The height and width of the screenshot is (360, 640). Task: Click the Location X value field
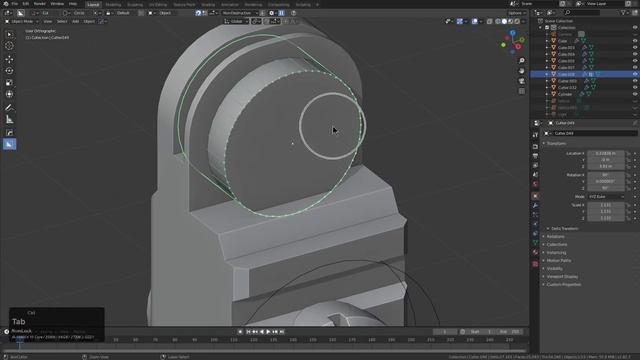[606, 153]
